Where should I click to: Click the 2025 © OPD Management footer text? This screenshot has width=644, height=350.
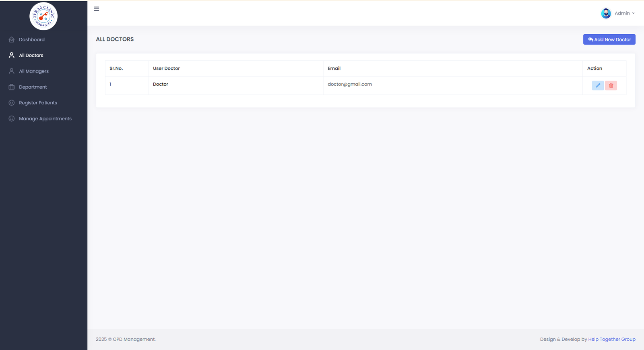pyautogui.click(x=126, y=340)
